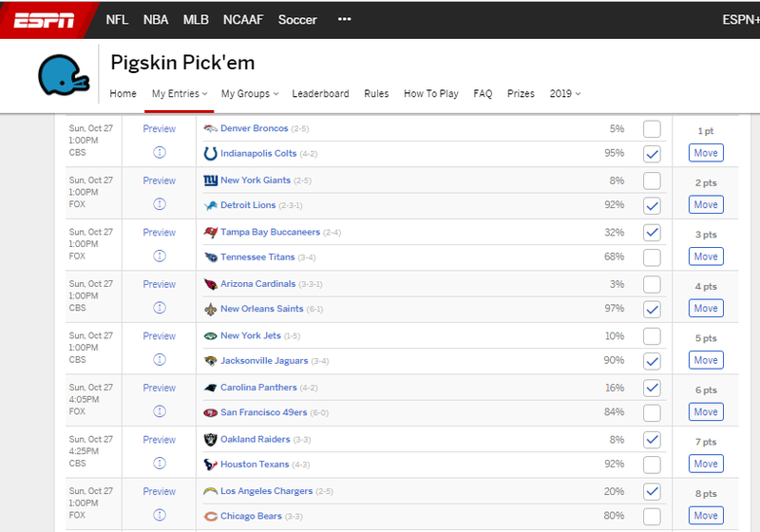Image resolution: width=760 pixels, height=532 pixels.
Task: Open info icon for Panthers-49ers game
Action: tap(160, 411)
